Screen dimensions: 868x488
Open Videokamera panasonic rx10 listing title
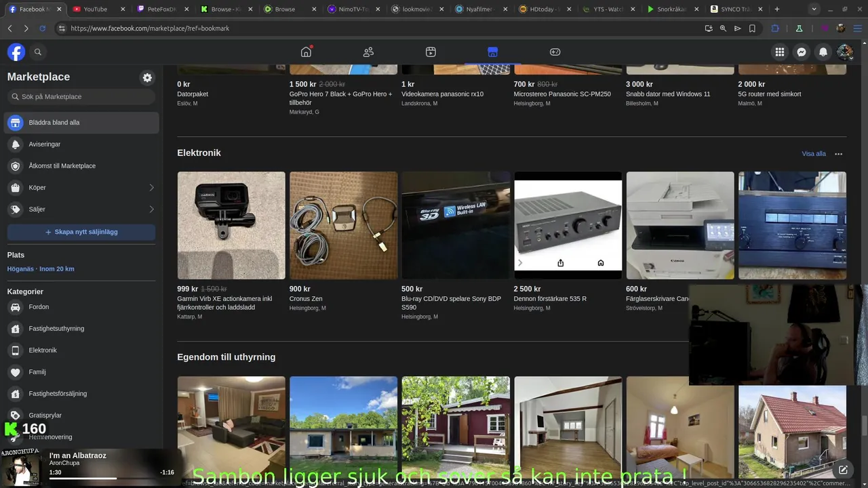(442, 94)
